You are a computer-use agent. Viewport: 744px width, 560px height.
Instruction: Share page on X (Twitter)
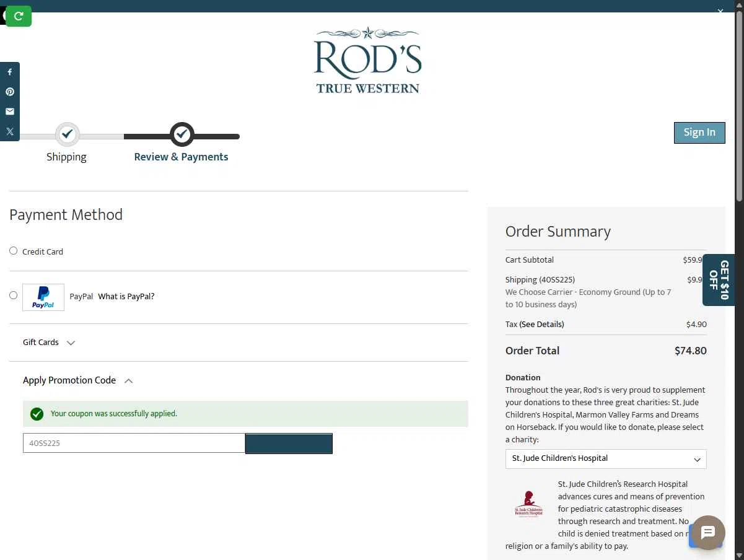click(x=10, y=131)
